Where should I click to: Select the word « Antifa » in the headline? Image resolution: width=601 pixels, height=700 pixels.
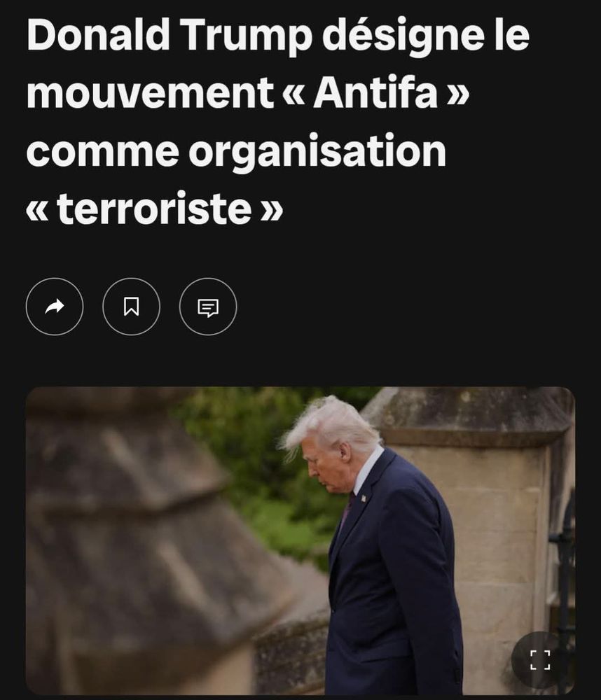click(x=376, y=93)
